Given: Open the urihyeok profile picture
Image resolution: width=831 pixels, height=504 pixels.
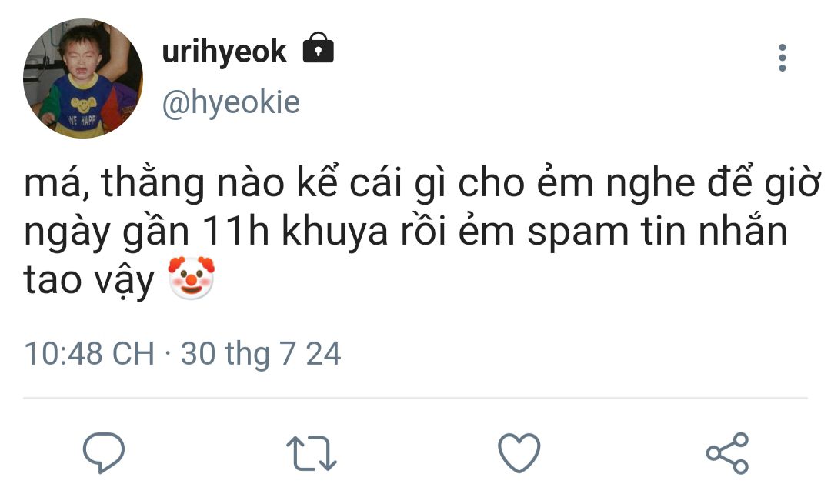Looking at the screenshot, I should (x=83, y=78).
